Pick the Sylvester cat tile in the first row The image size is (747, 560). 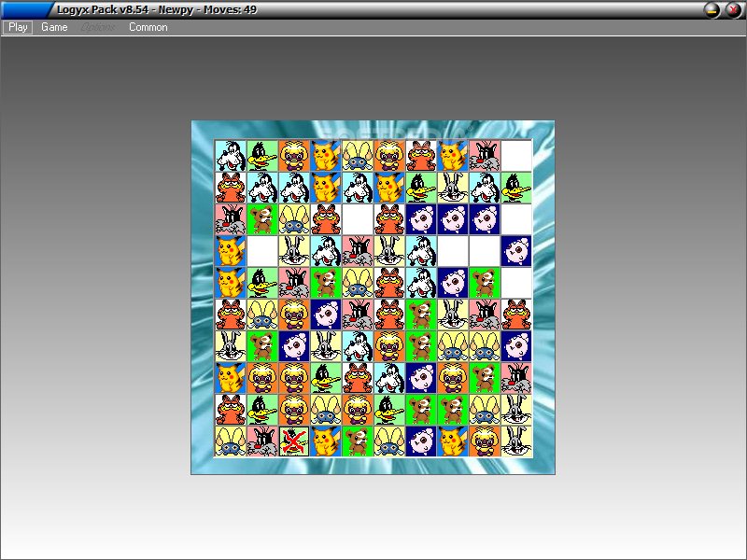(x=485, y=156)
